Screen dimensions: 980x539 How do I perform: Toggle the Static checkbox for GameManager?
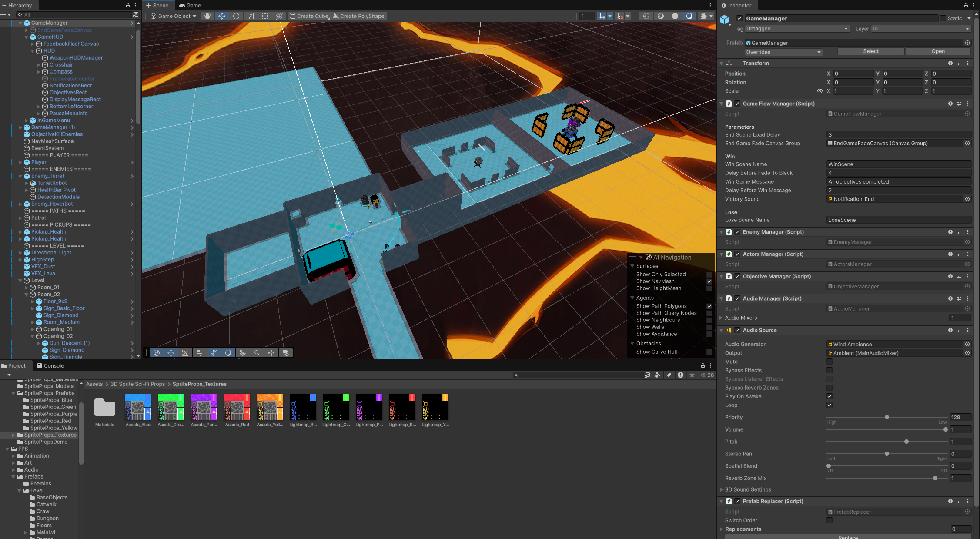pos(943,18)
